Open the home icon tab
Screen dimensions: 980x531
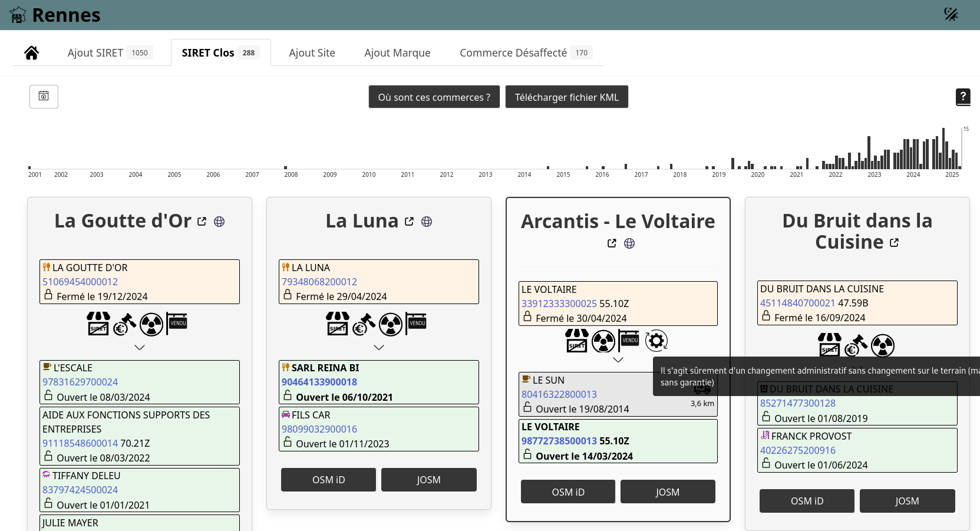point(32,53)
